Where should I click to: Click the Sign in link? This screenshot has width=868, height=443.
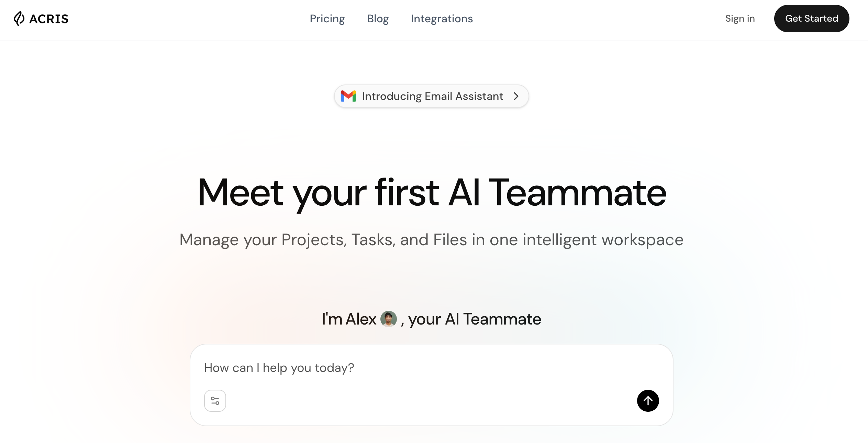[740, 19]
